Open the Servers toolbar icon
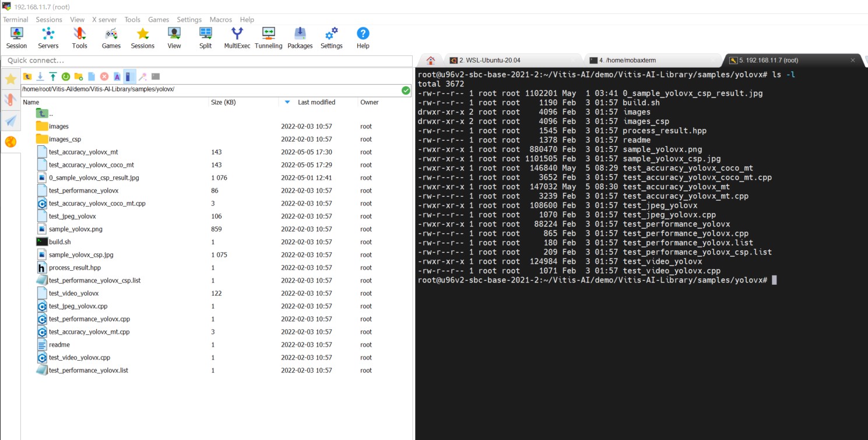 [x=48, y=37]
